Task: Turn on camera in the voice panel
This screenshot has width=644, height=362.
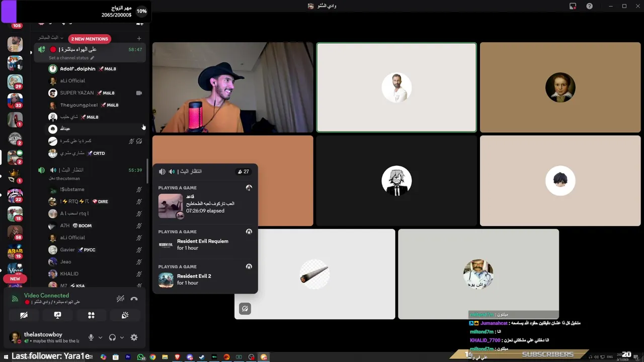Action: (24, 315)
